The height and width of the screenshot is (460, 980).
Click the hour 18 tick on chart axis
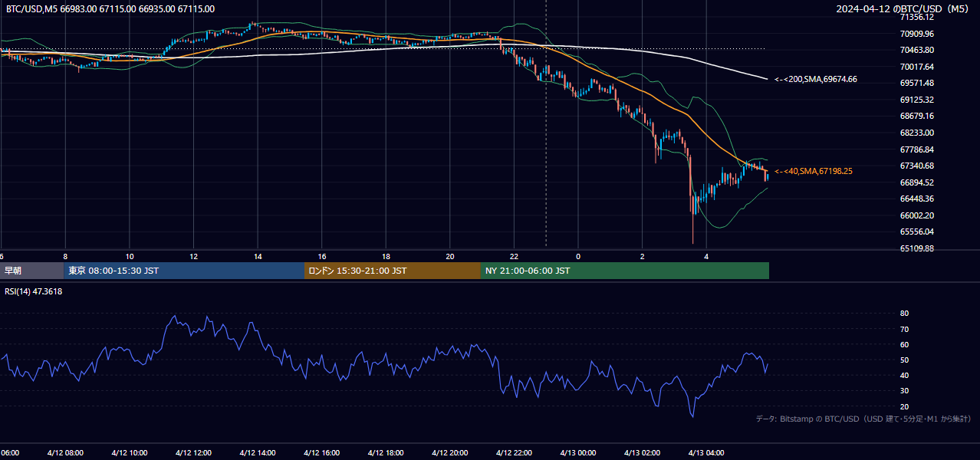point(386,256)
